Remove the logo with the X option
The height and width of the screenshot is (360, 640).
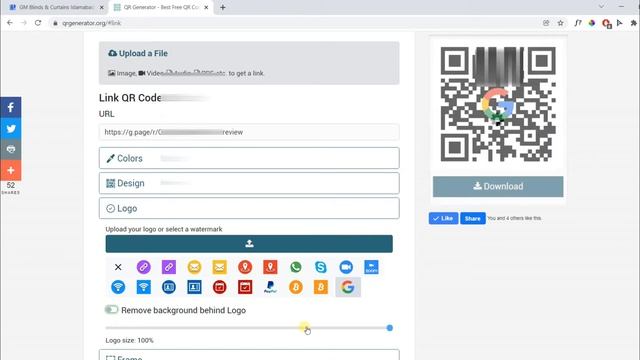coord(118,267)
